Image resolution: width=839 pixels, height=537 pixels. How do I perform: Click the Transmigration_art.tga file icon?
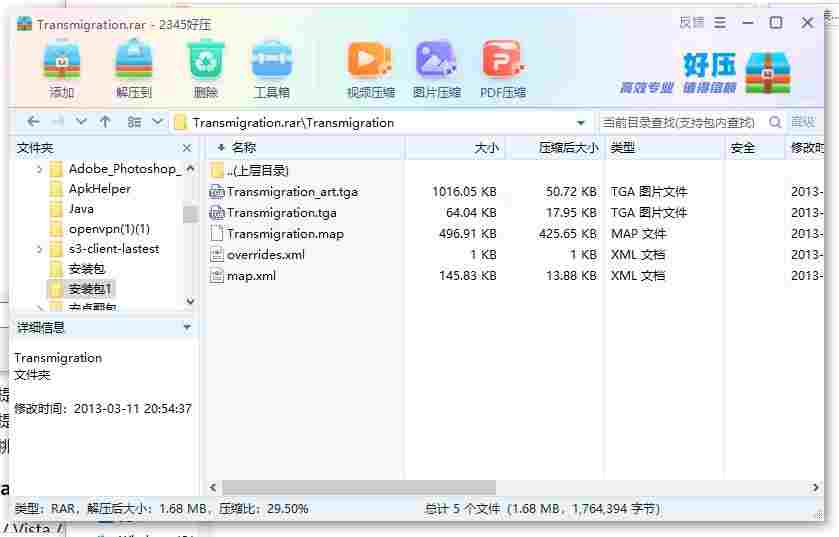point(217,191)
